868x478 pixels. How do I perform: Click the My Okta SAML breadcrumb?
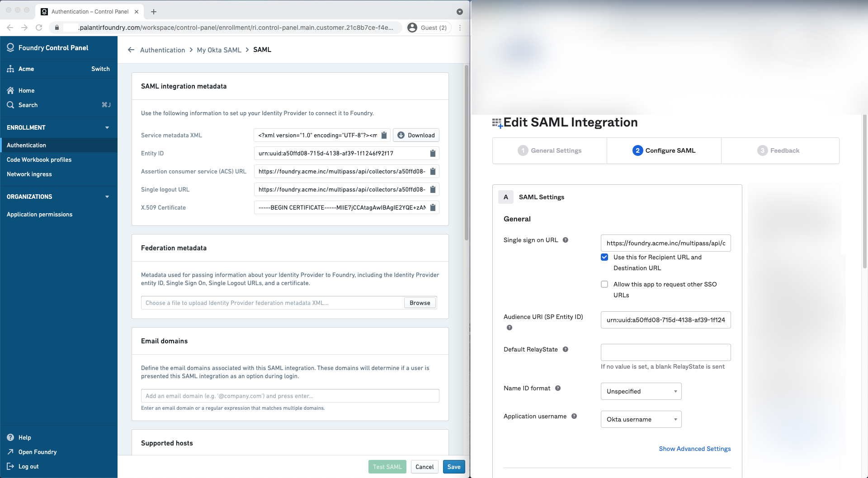(219, 50)
